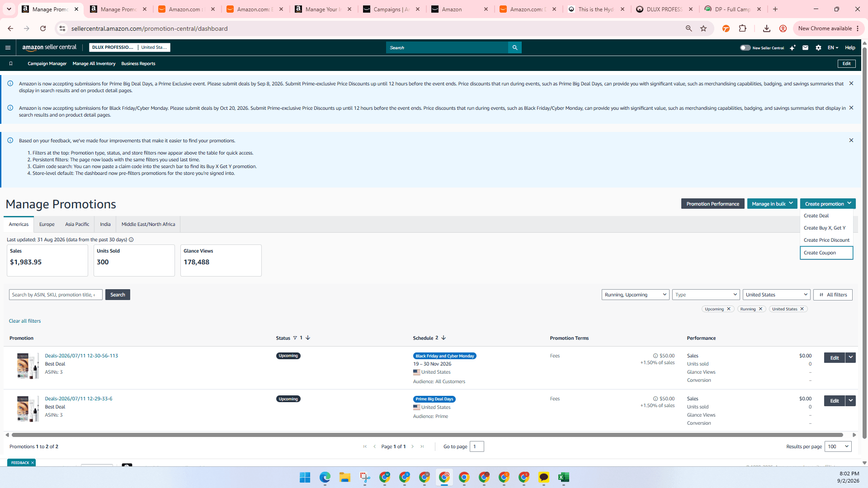Select Create Price Discount option

point(826,240)
